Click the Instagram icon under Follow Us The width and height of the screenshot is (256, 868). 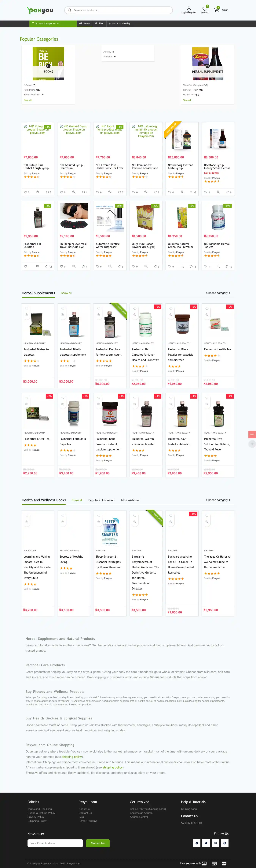(x=215, y=843)
